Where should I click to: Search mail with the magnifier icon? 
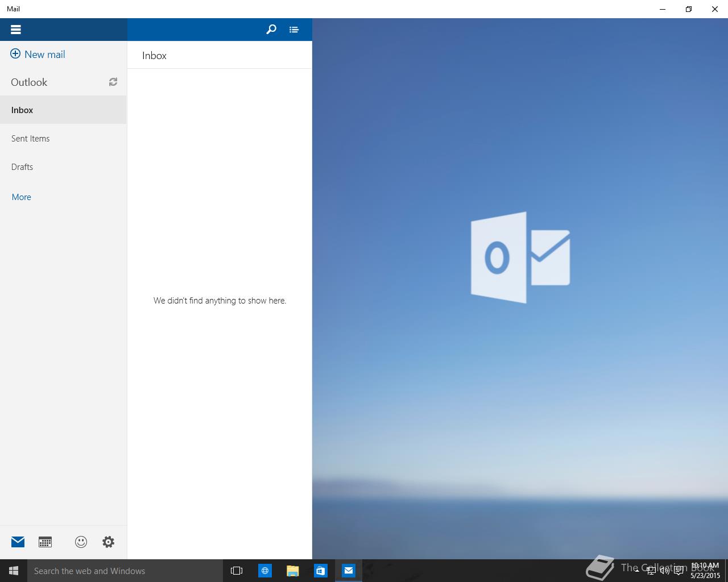click(x=271, y=30)
